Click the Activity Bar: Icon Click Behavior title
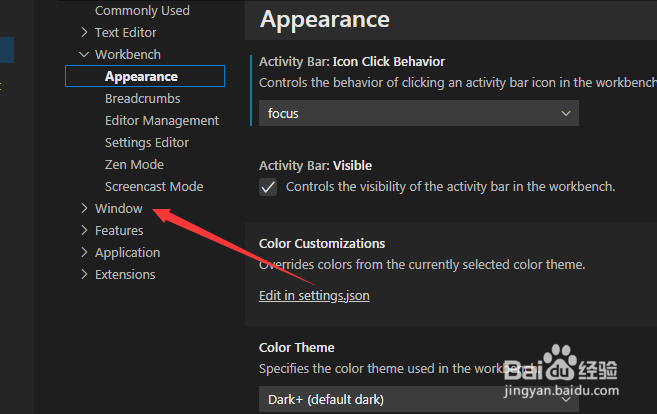657x414 pixels. coord(351,62)
